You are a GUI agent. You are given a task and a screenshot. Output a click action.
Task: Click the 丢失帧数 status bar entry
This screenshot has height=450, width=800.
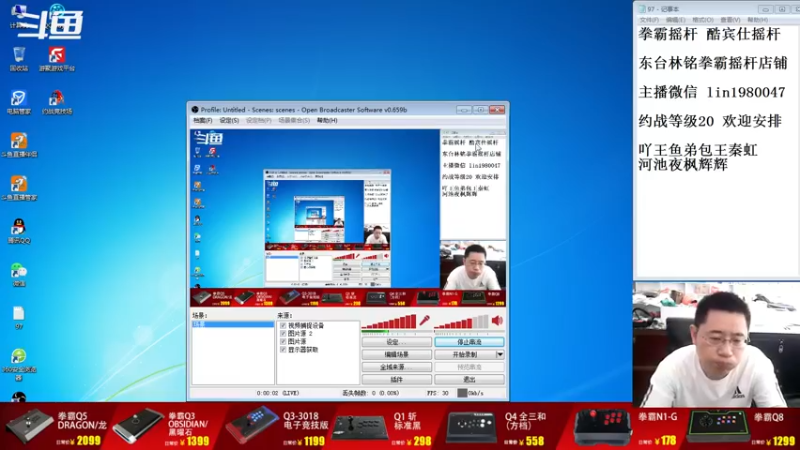(370, 393)
